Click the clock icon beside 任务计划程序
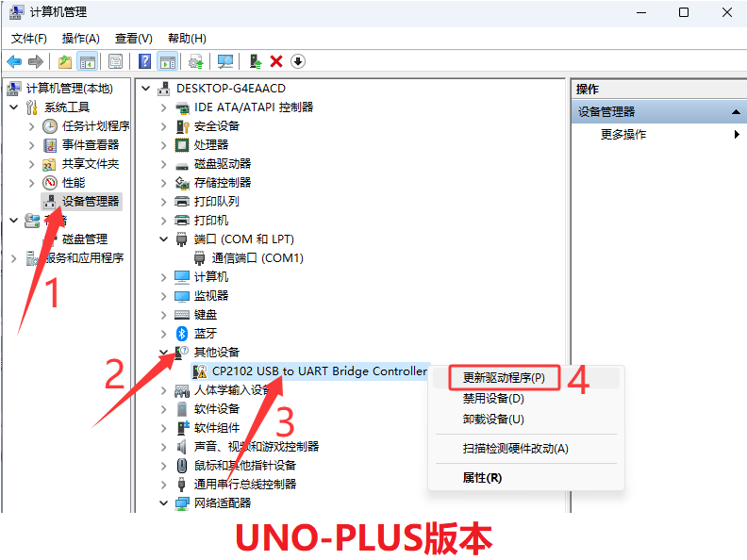747x560 pixels. pos(50,126)
